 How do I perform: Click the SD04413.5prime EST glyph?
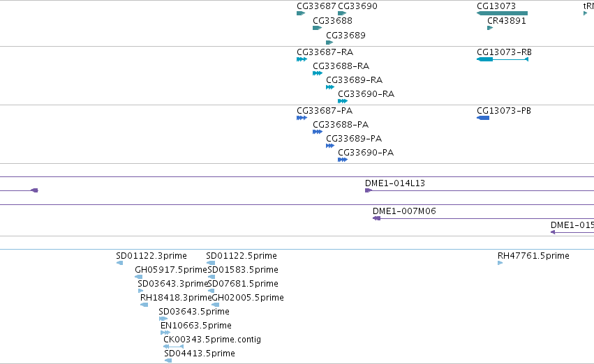(x=168, y=361)
